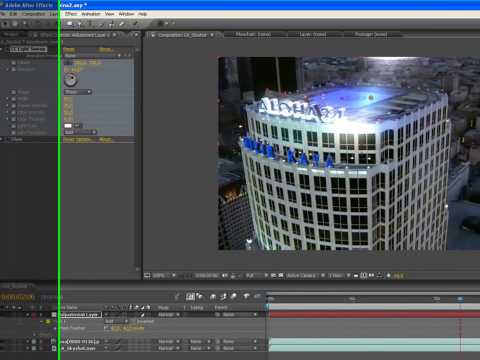The width and height of the screenshot is (480, 360).
Task: Toggle the Frame Blending switch in timeline
Action: (x=224, y=296)
